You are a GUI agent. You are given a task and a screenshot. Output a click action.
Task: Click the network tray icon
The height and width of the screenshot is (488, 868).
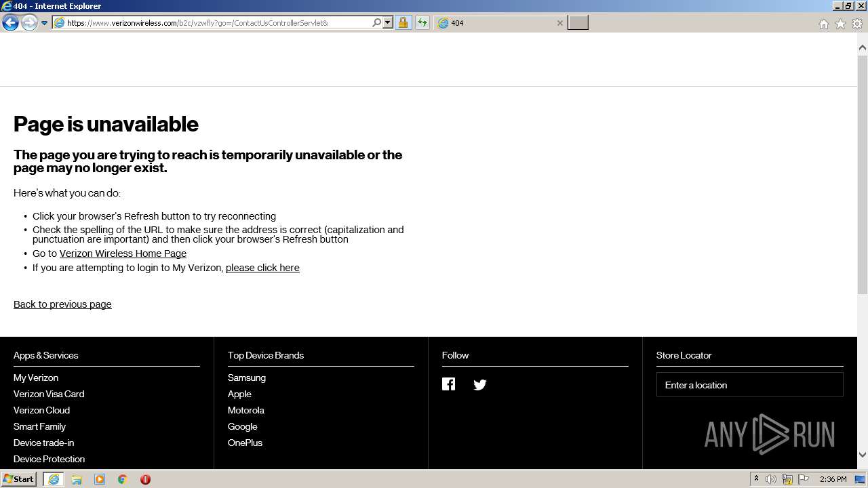click(x=787, y=479)
